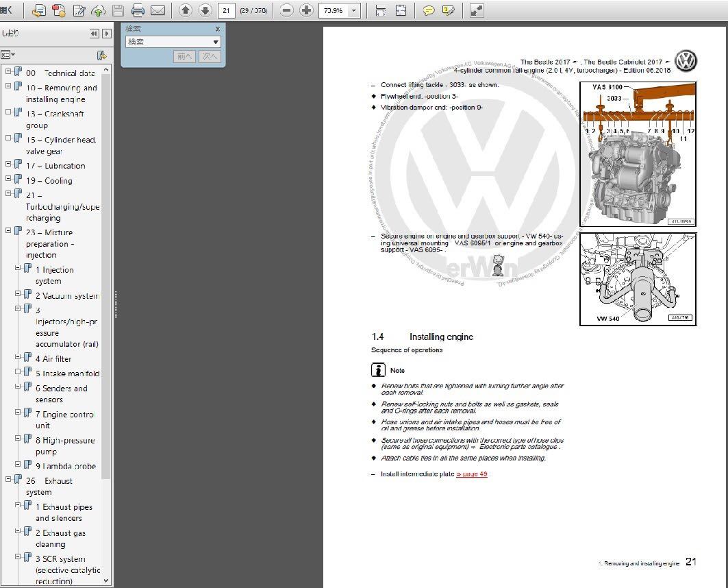The image size is (728, 588).
Task: Collapse '15 – Cylinder head, valve gear' node
Action: click(8, 138)
